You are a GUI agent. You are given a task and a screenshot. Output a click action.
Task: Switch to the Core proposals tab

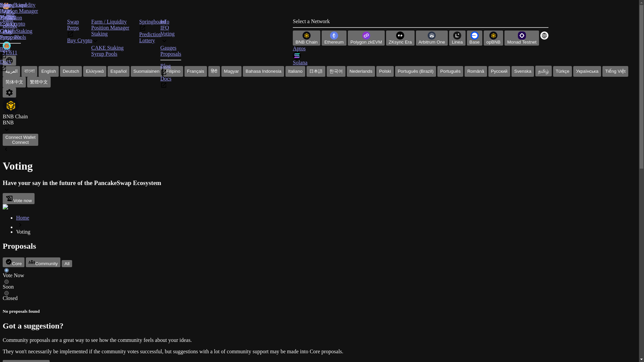tap(13, 262)
